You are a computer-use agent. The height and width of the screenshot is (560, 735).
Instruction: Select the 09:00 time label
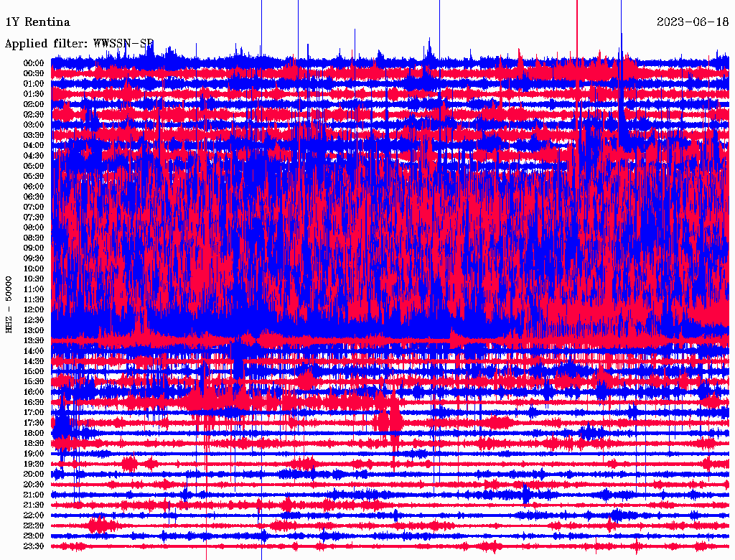(x=34, y=248)
